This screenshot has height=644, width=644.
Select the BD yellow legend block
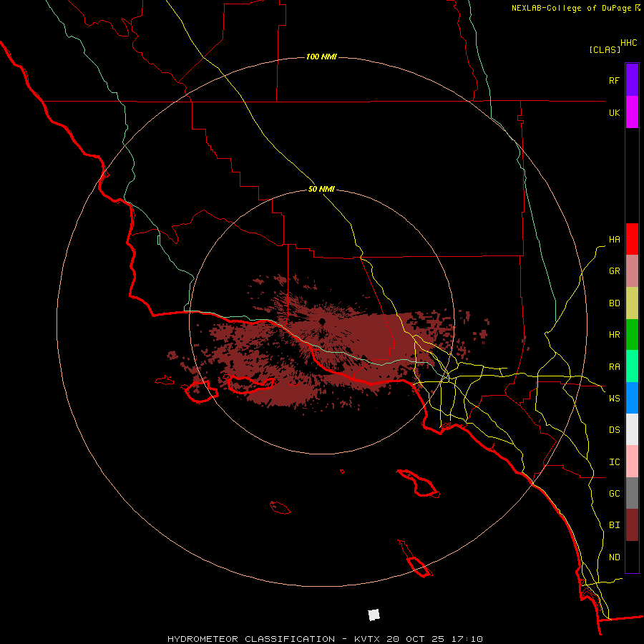click(x=632, y=303)
